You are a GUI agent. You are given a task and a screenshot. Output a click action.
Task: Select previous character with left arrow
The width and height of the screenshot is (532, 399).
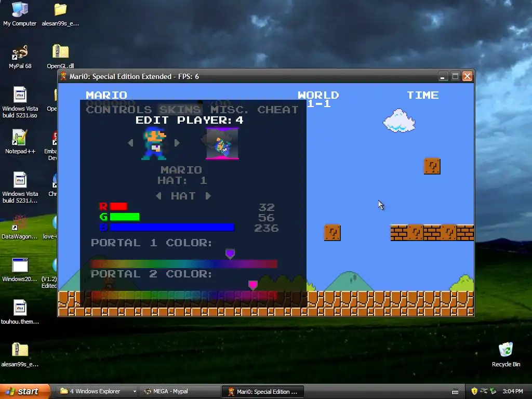(x=130, y=143)
